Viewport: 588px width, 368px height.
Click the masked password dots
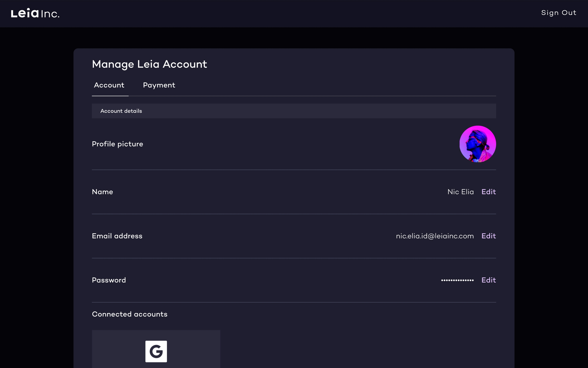pos(457,280)
